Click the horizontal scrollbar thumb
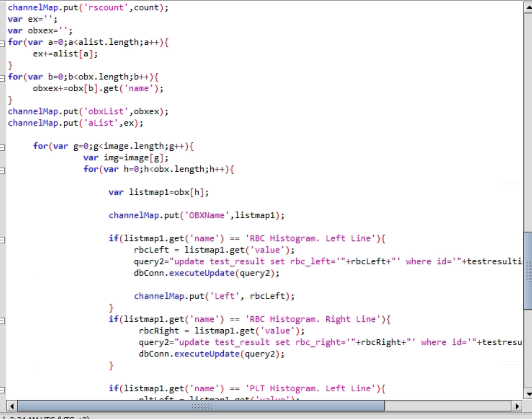The height and width of the screenshot is (419, 532). (x=201, y=406)
